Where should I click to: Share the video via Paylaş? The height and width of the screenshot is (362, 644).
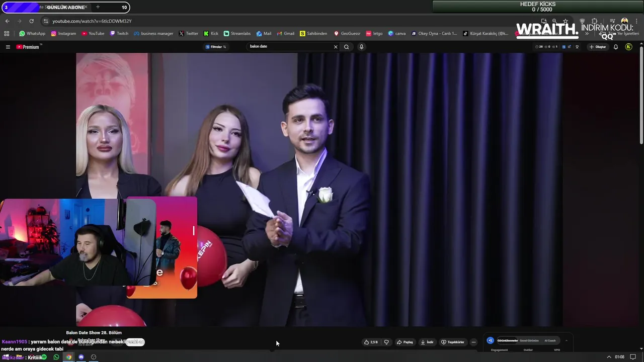click(405, 342)
